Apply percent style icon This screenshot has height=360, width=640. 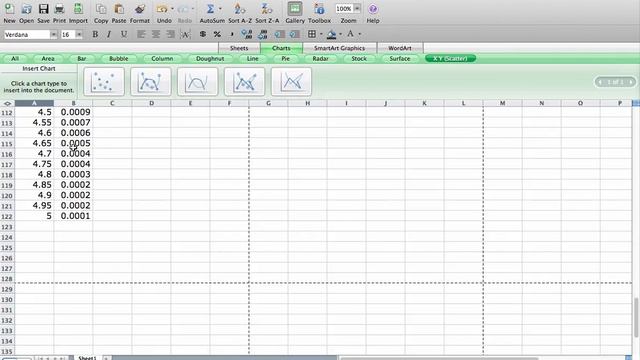(x=217, y=34)
